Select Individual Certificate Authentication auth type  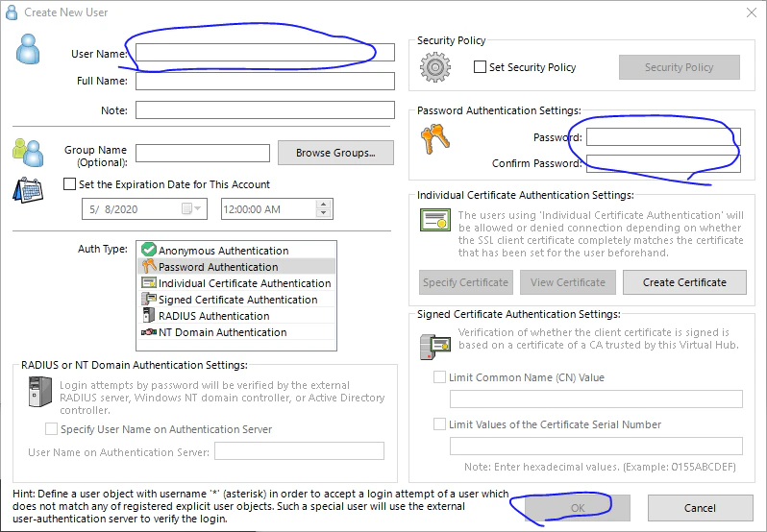[x=236, y=283]
